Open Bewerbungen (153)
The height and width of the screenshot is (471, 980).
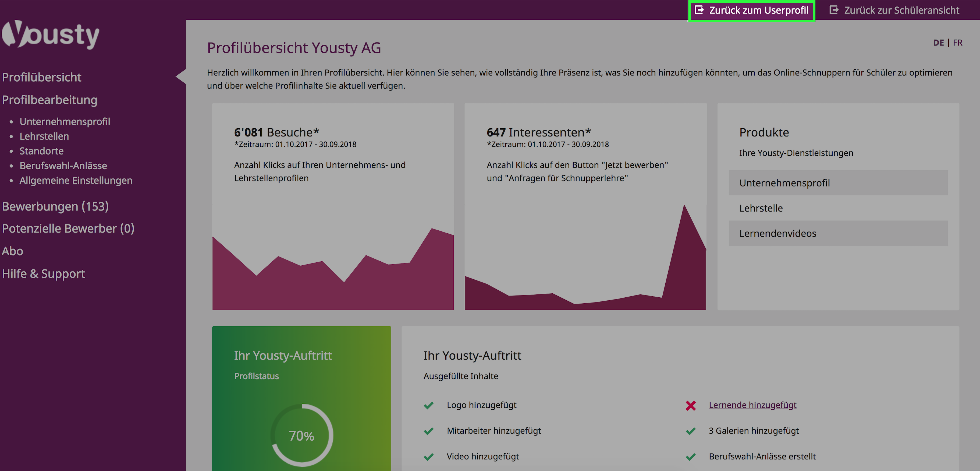coord(55,206)
